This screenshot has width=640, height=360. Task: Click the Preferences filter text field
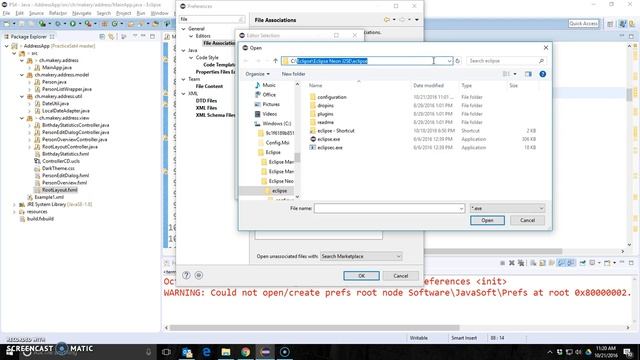tap(212, 19)
